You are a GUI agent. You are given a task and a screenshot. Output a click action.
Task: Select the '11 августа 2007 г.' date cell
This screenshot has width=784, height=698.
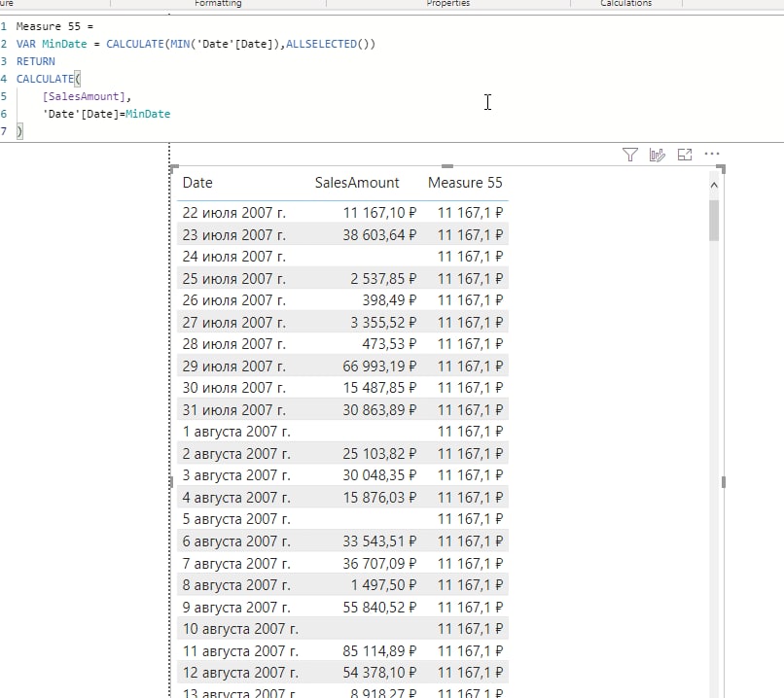(x=240, y=650)
